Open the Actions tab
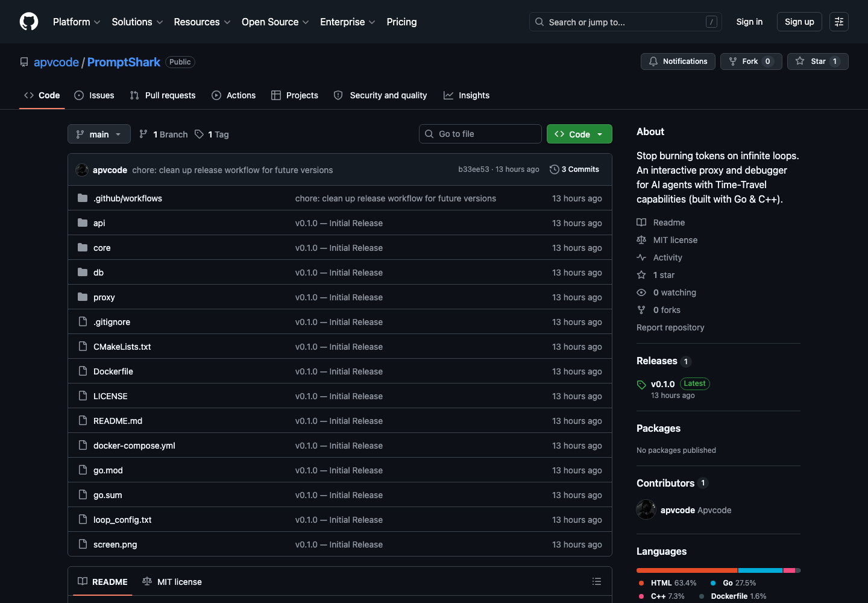Screen dimensions: 868x603 point(234,95)
